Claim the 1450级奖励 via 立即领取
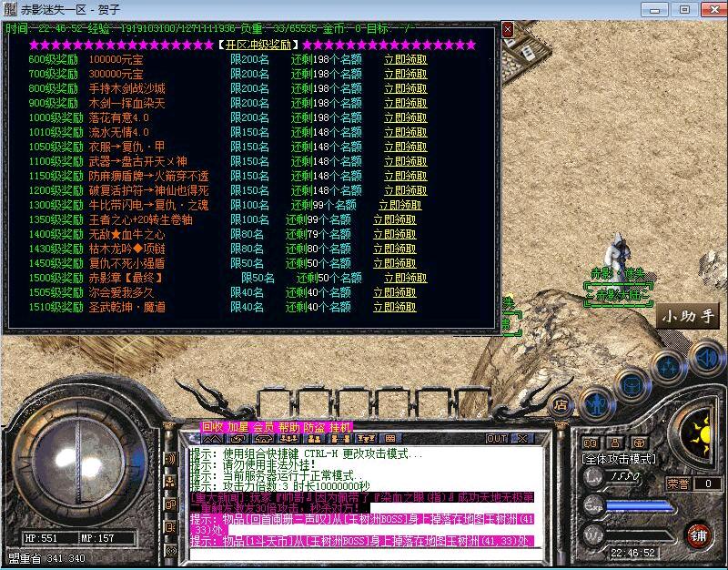728x570 pixels. coord(395,263)
